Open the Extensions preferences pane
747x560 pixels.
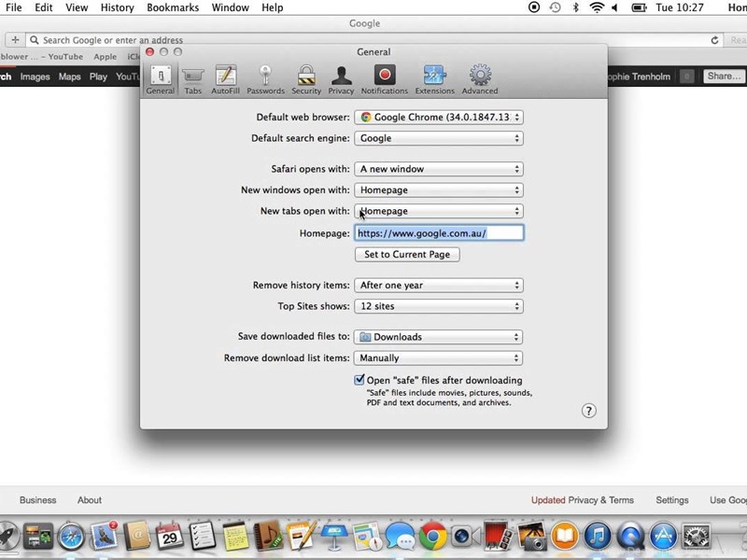(x=434, y=79)
